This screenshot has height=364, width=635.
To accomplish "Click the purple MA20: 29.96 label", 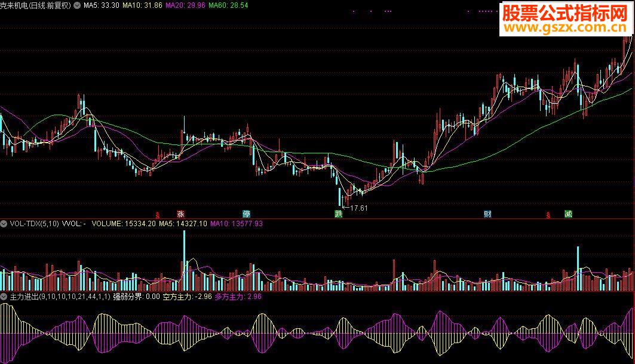I will (185, 5).
